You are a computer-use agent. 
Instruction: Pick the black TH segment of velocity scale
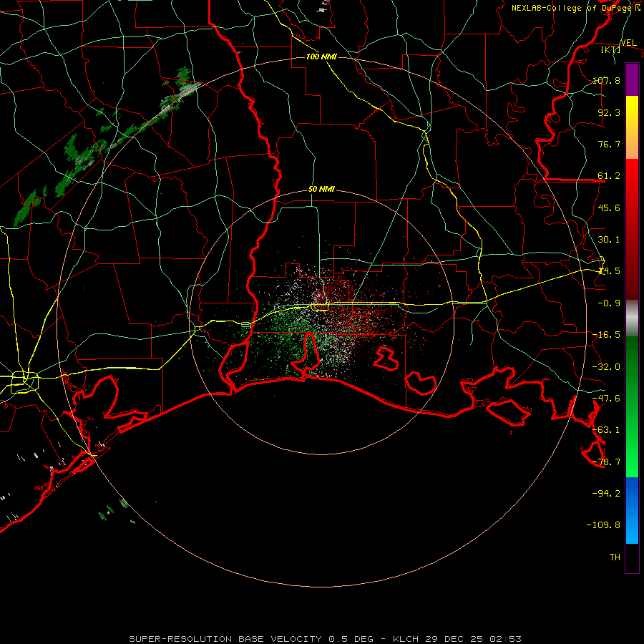[632, 558]
